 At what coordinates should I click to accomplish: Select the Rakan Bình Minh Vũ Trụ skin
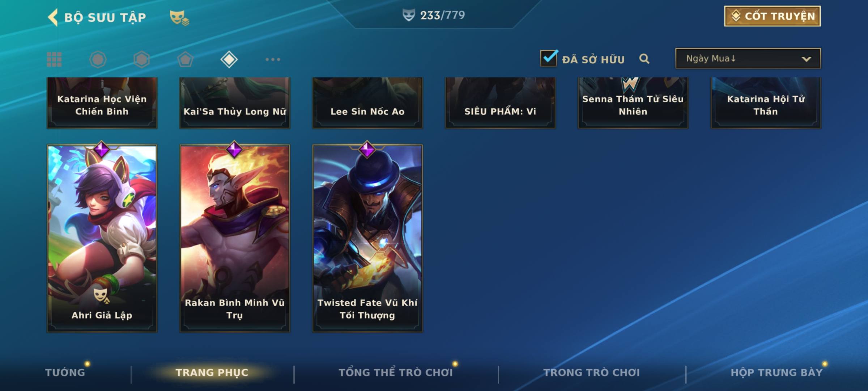235,238
